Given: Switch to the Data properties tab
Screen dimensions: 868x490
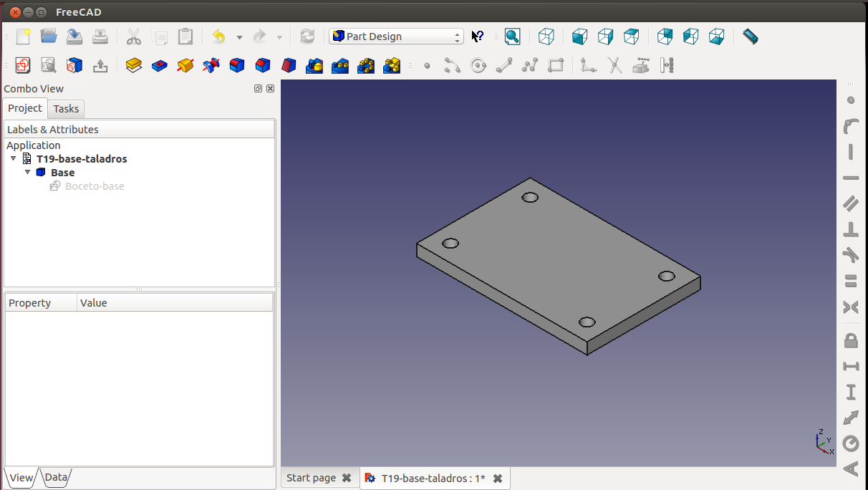Looking at the screenshot, I should click(x=56, y=477).
